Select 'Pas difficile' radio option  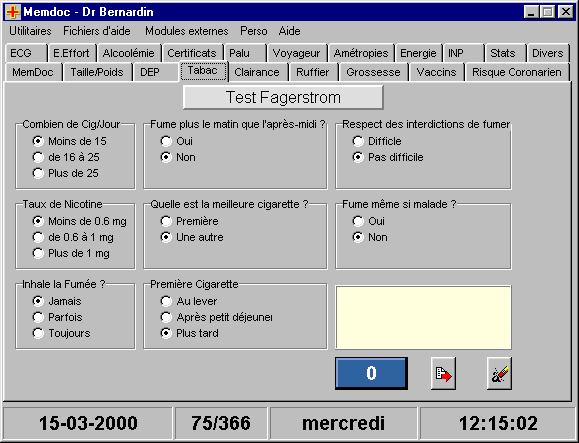pos(388,157)
